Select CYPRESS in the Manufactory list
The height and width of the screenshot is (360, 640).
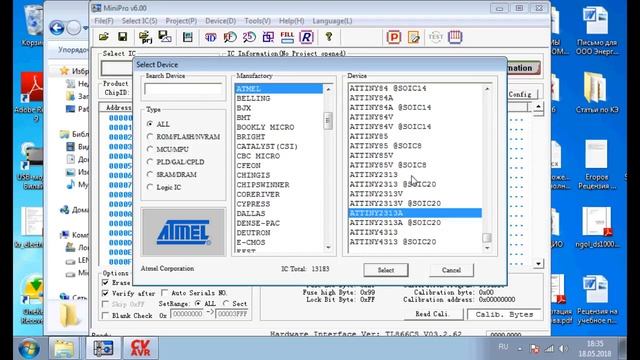[x=253, y=204]
